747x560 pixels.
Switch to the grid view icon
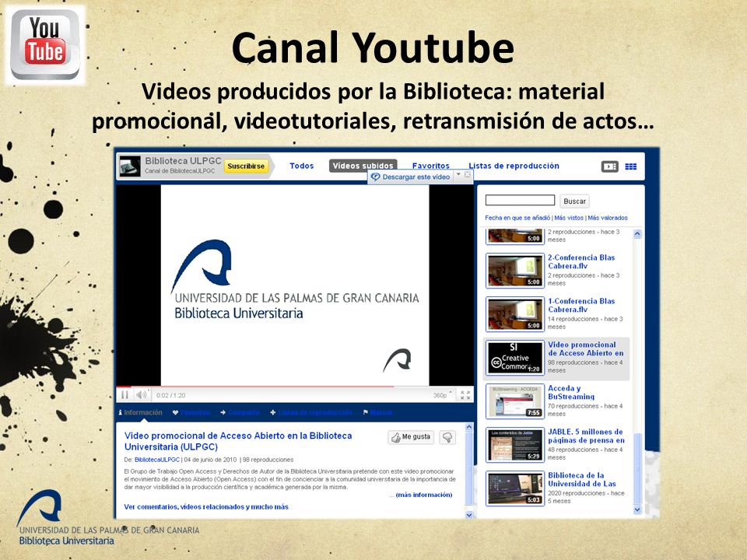pyautogui.click(x=631, y=166)
